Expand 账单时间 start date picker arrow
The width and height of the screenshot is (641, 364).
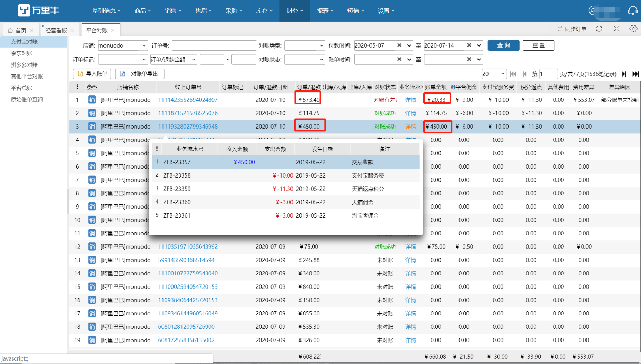coord(409,60)
